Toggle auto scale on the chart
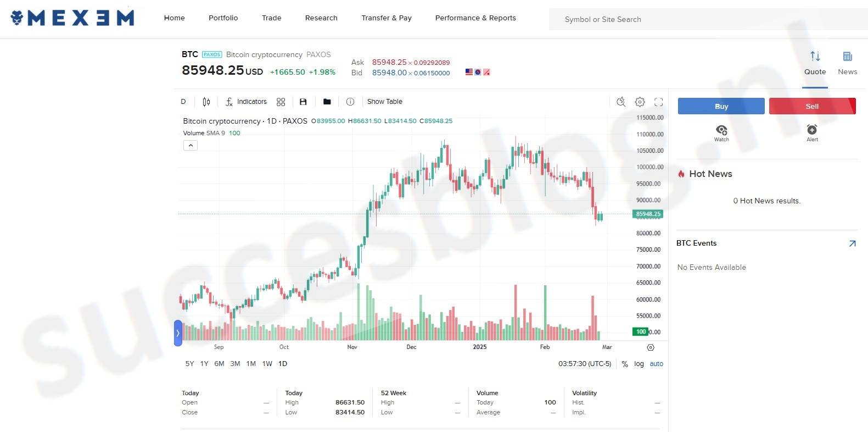Screen dimensions: 868x432 [657, 364]
